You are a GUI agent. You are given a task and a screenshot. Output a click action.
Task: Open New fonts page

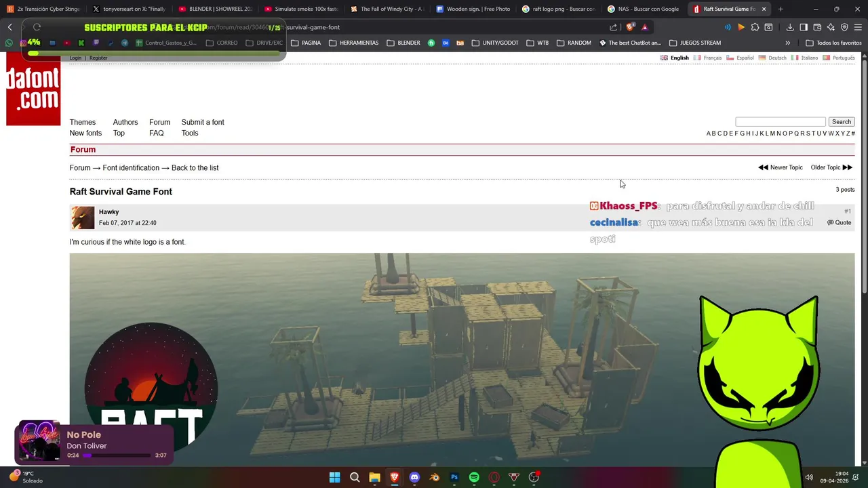coord(85,133)
